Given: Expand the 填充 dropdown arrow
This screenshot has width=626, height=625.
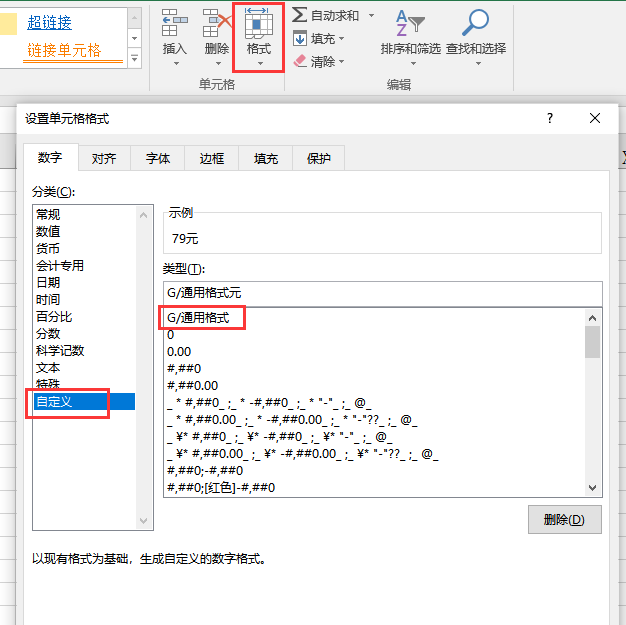Looking at the screenshot, I should (x=341, y=39).
